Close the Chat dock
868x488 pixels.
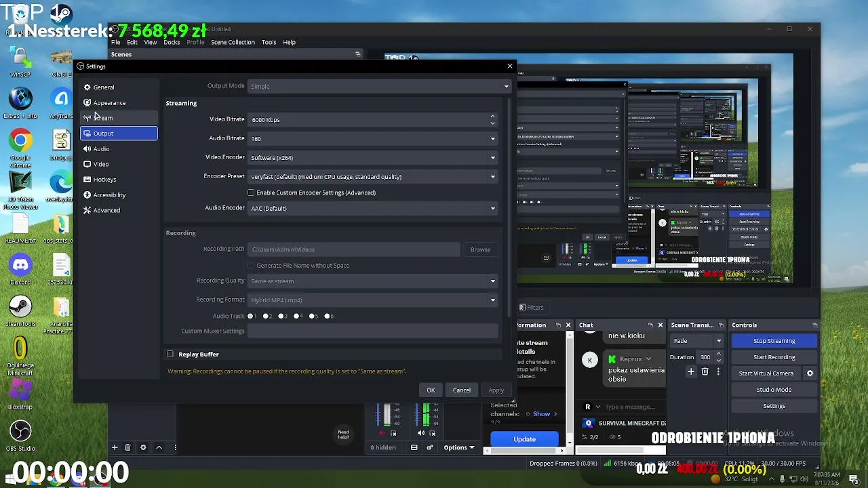pos(660,325)
